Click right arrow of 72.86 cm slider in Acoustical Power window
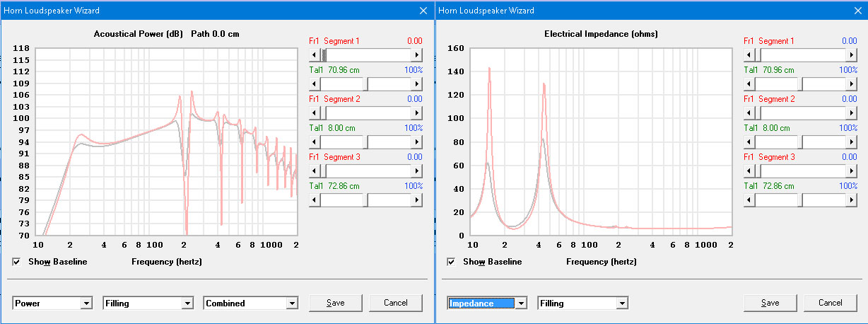The width and height of the screenshot is (868, 324). pyautogui.click(x=417, y=199)
